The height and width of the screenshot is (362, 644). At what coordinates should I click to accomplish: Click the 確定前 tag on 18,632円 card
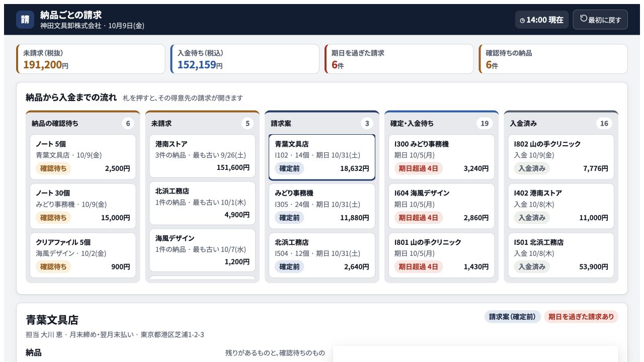coord(289,168)
